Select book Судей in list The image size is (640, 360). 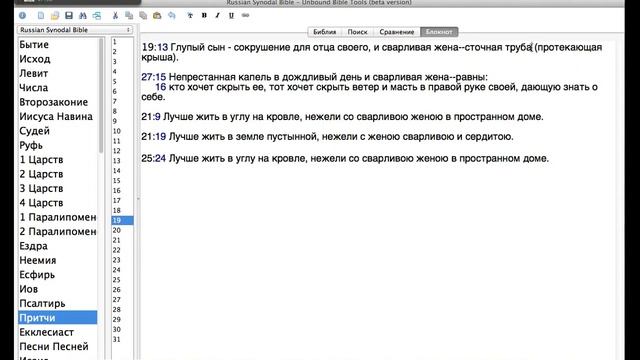pos(58,131)
